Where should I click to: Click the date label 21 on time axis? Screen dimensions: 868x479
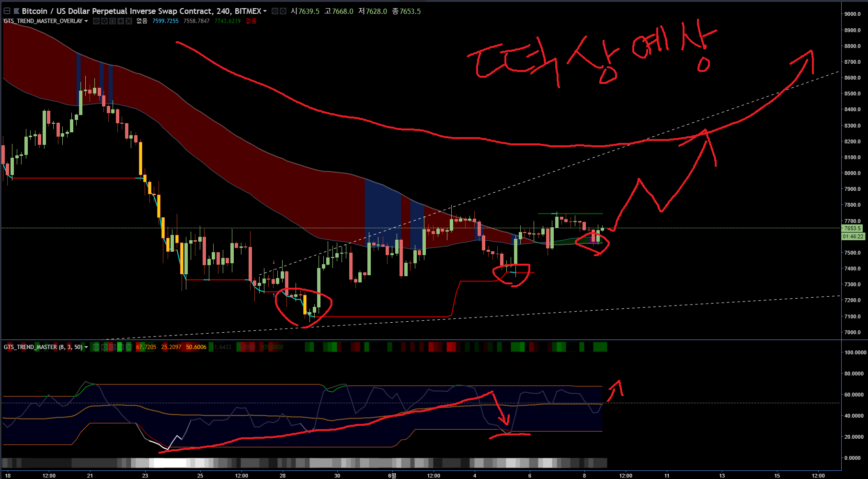(90, 476)
